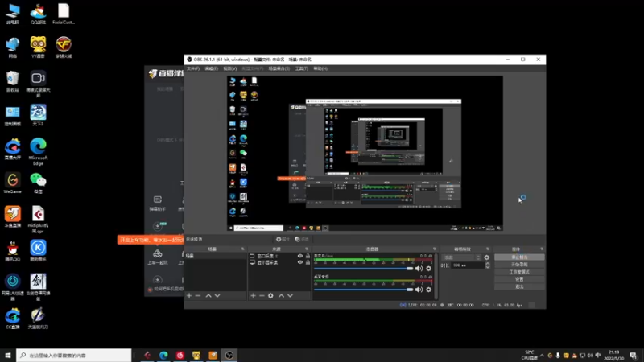This screenshot has width=644, height=362.
Task: Toggle lock on display capture source
Action: pyautogui.click(x=308, y=262)
